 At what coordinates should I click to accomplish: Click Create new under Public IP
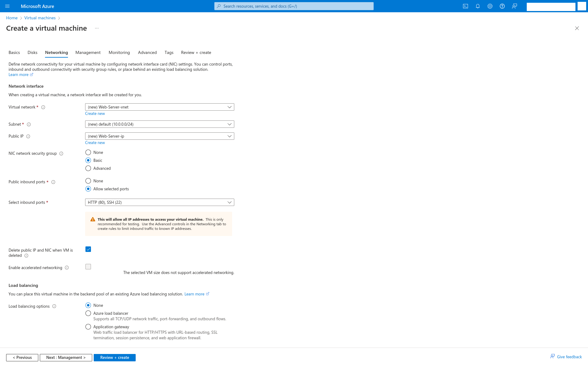point(95,143)
